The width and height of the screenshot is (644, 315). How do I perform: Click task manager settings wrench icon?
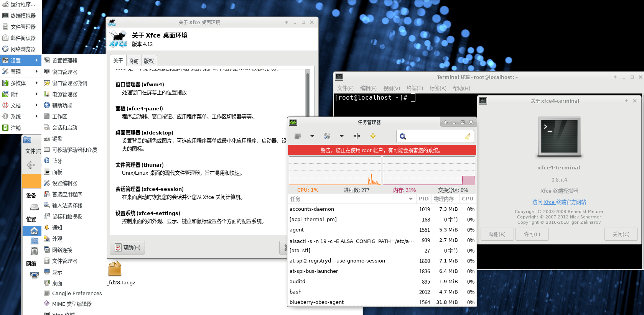(327, 136)
